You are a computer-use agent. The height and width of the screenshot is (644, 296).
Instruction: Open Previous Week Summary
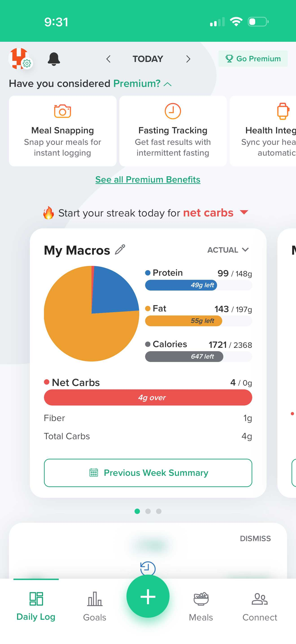pos(148,472)
